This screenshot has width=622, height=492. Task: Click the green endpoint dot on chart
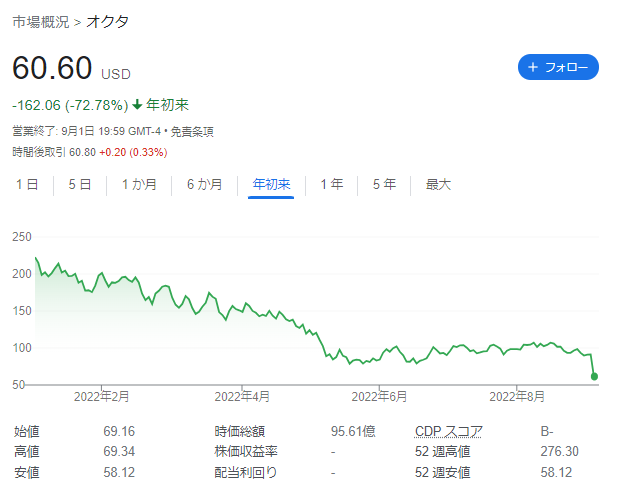coord(594,377)
